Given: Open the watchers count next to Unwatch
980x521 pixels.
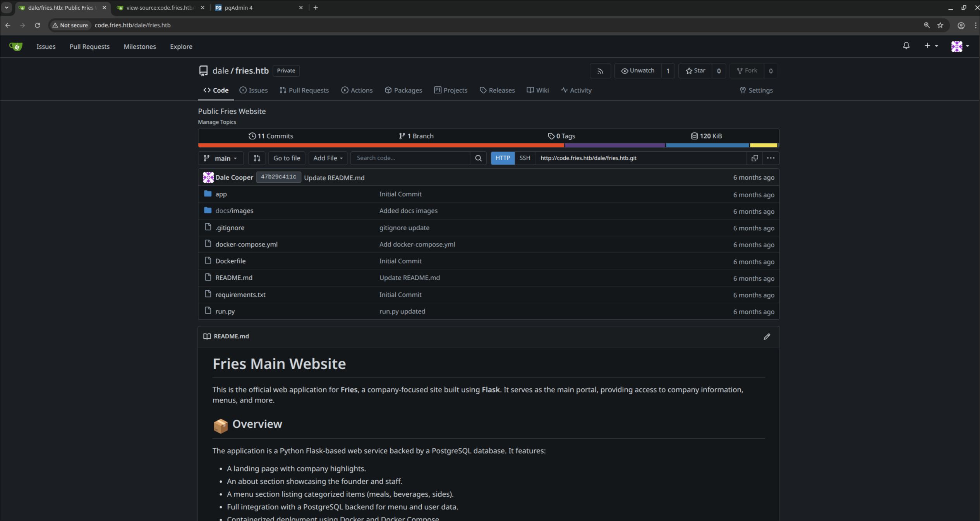Looking at the screenshot, I should pyautogui.click(x=668, y=71).
